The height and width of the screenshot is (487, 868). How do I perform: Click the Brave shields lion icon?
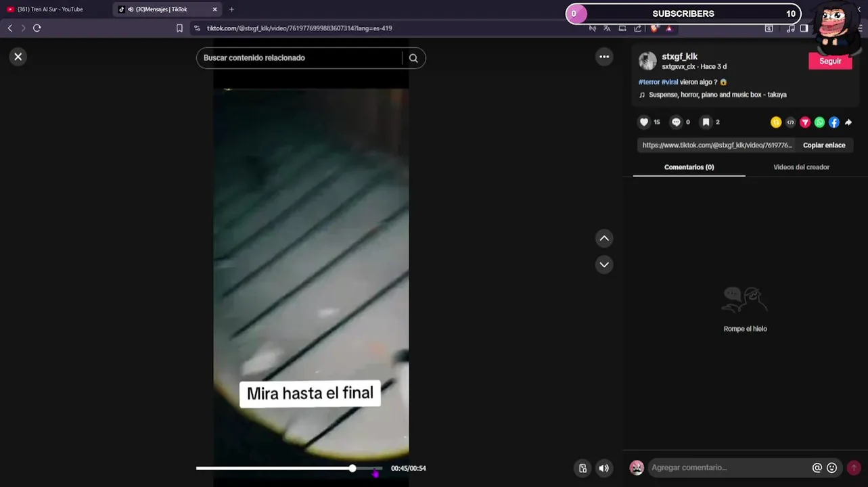tap(654, 28)
